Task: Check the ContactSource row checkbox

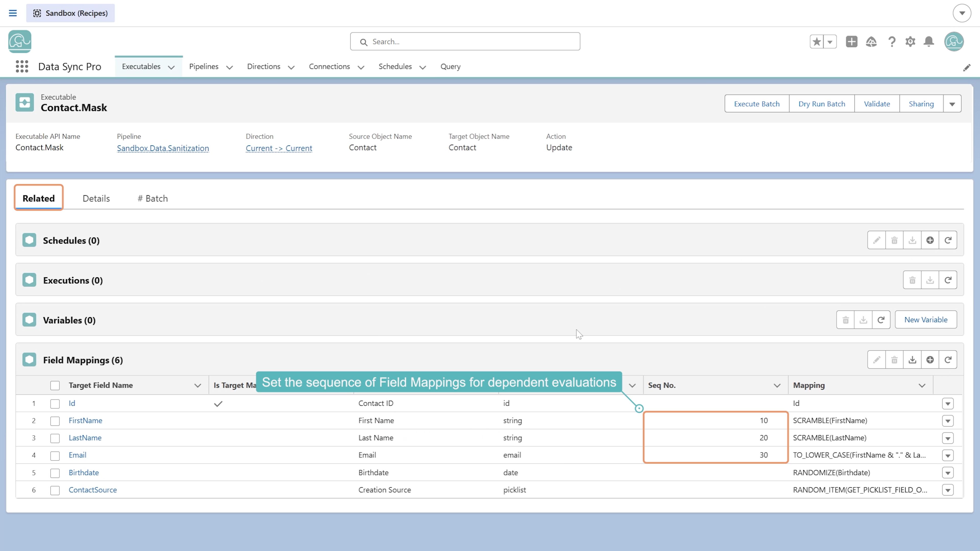Action: point(55,491)
